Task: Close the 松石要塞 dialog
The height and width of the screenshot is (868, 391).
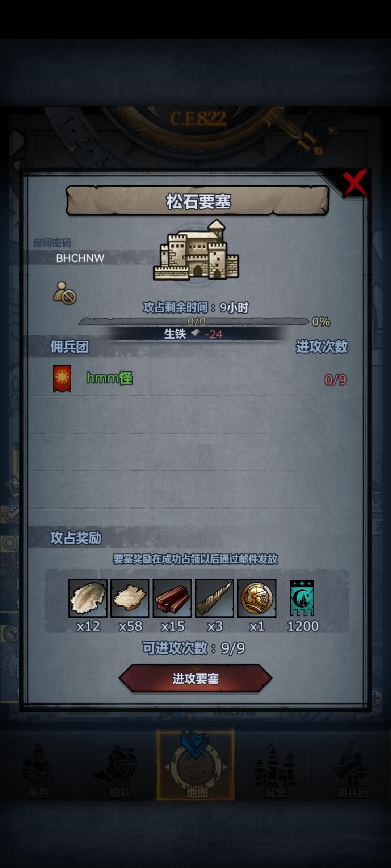Action: (355, 184)
